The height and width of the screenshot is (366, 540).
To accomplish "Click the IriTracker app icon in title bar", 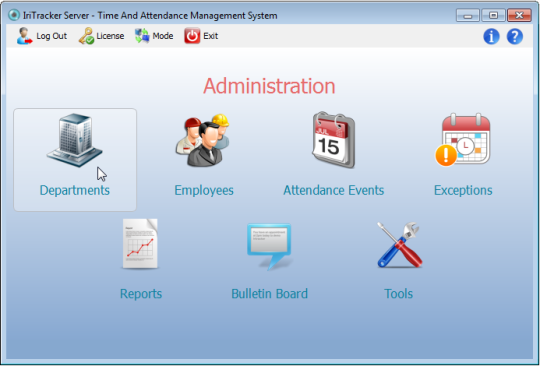I will [14, 15].
